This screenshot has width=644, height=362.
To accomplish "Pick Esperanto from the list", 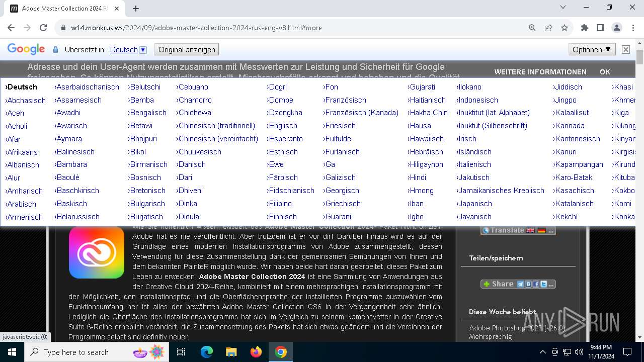I will click(285, 139).
